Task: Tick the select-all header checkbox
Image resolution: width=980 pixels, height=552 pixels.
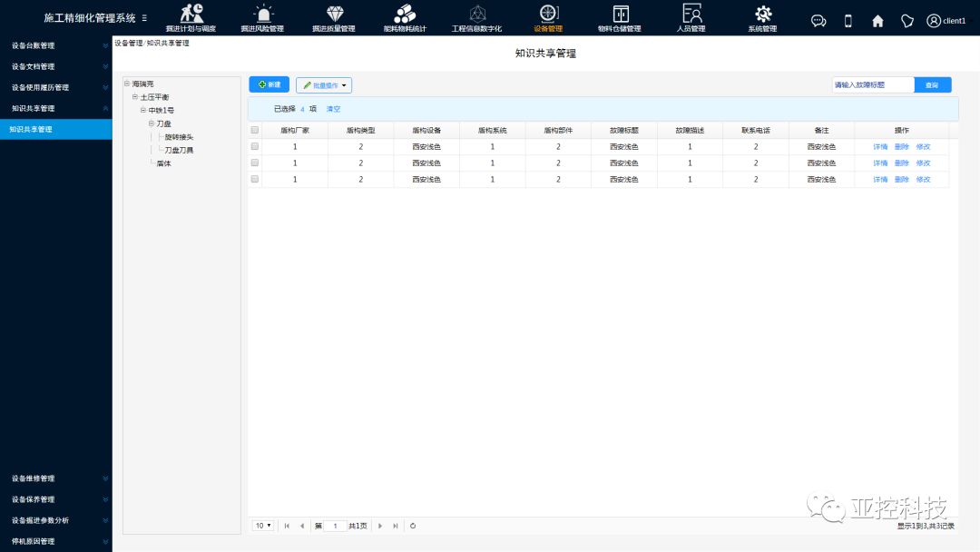Action: (x=254, y=130)
